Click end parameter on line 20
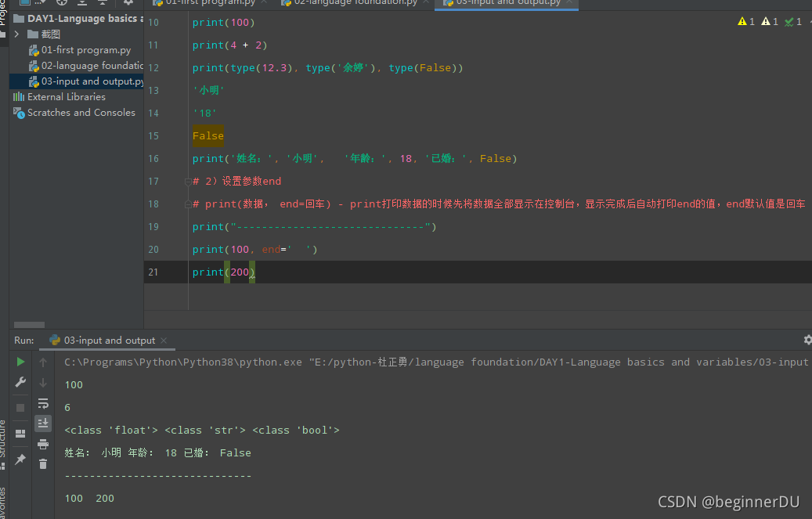Viewport: 812px width, 519px height. pyautogui.click(x=270, y=250)
